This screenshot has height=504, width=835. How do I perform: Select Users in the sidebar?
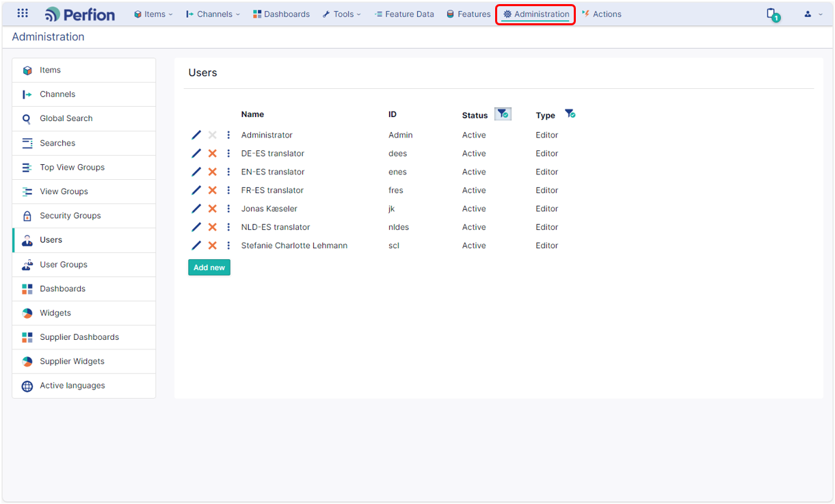click(84, 240)
